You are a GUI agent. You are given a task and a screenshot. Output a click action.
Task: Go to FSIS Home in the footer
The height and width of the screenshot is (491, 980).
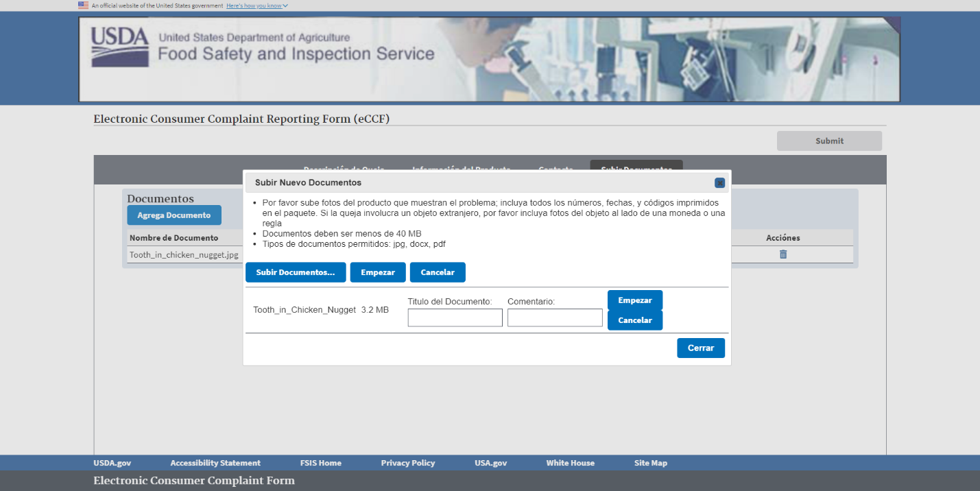(x=320, y=463)
